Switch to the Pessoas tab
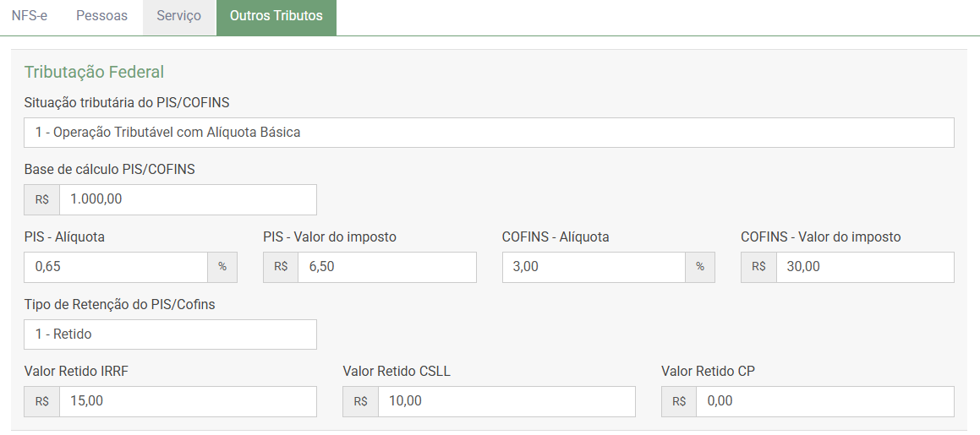The image size is (980, 435). tap(101, 16)
